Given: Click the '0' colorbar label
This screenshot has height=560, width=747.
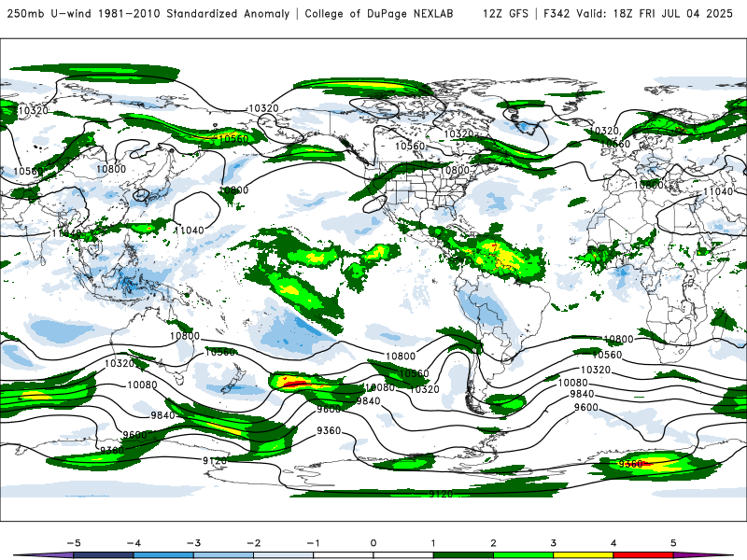Looking at the screenshot, I should 373,543.
